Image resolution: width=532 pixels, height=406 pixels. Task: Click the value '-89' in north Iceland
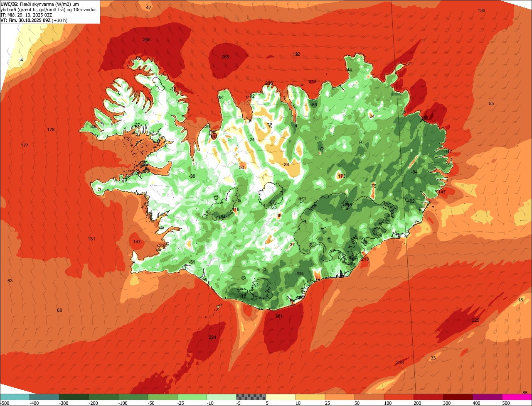point(313,105)
